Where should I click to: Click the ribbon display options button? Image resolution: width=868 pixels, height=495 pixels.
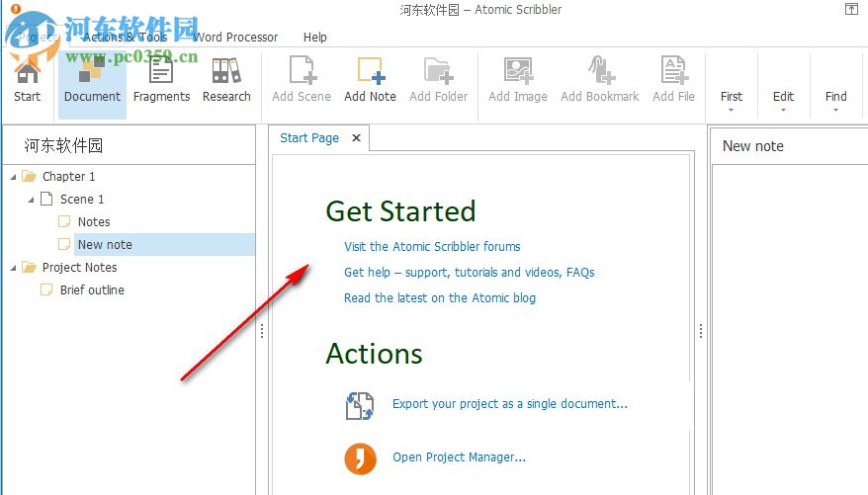(x=851, y=9)
